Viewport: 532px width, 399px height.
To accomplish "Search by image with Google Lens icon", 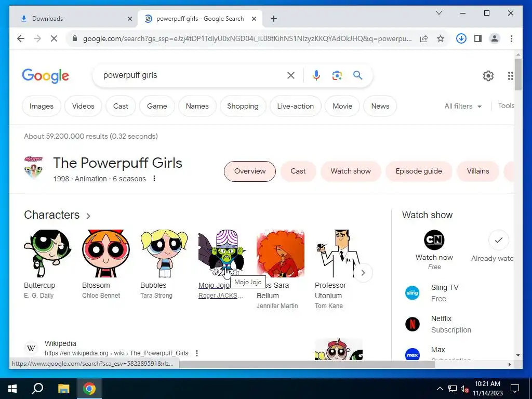I will (x=337, y=75).
